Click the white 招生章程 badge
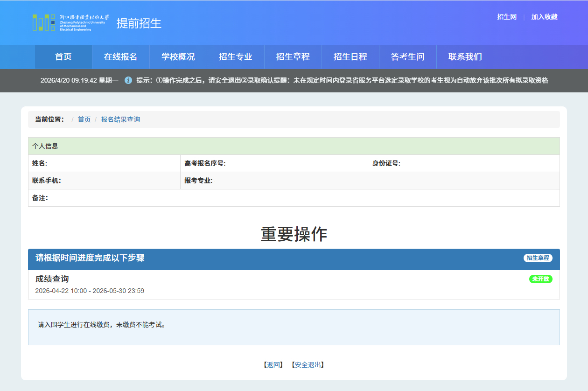The height and width of the screenshot is (391, 588). coord(538,258)
